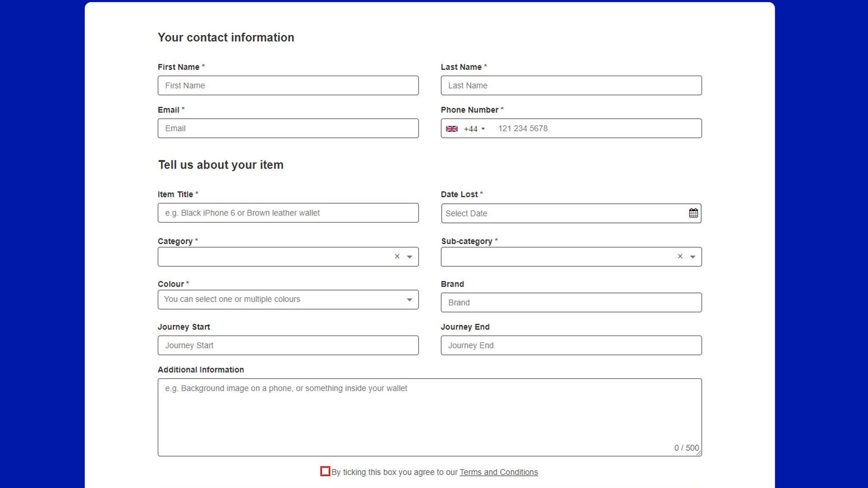Enable the Terms and Conditions checkbox
868x488 pixels.
(325, 471)
